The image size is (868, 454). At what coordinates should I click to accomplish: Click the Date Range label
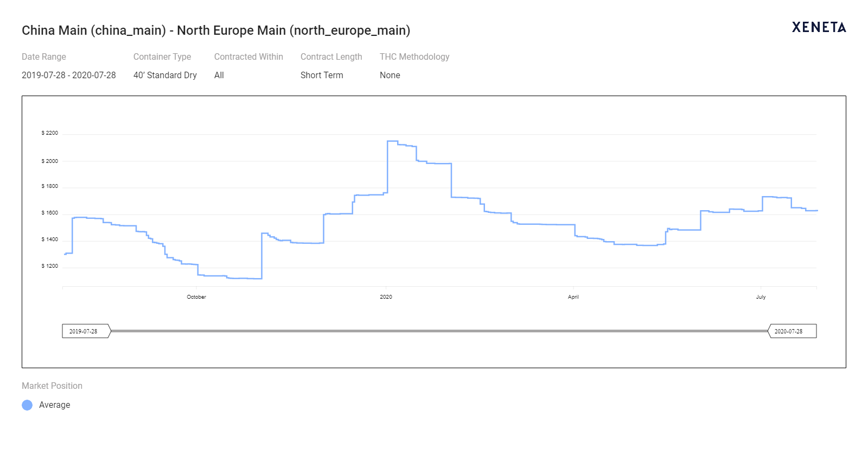(x=44, y=56)
